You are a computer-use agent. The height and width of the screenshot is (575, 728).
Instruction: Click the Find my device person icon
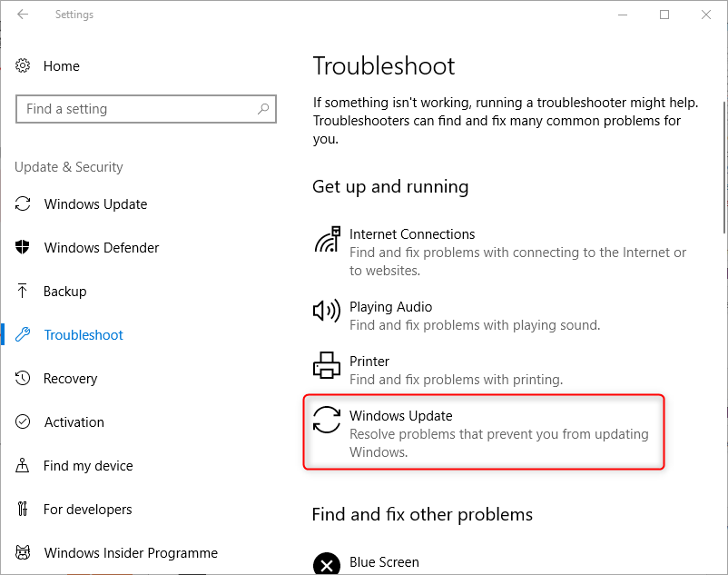coord(24,466)
